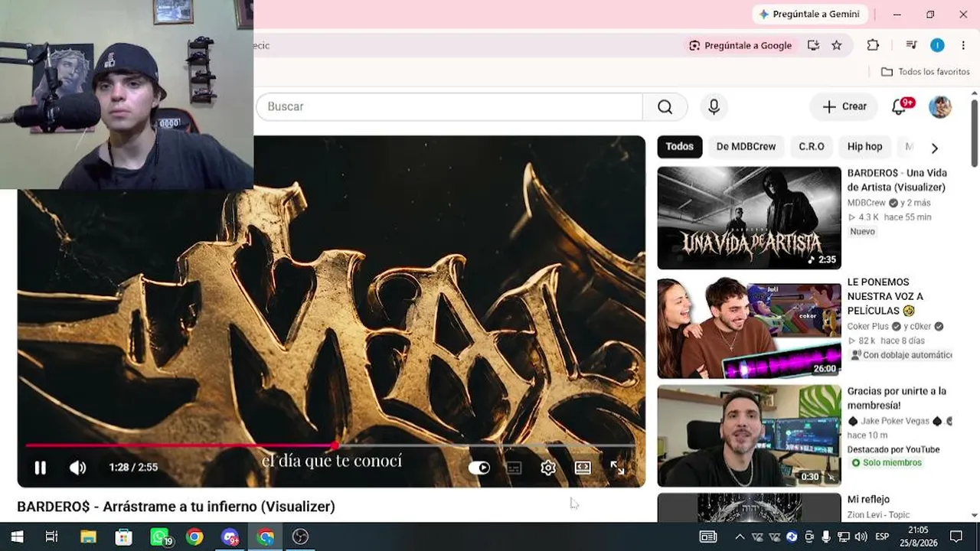Open the Todos los favoritos bookmarks folder

[926, 71]
